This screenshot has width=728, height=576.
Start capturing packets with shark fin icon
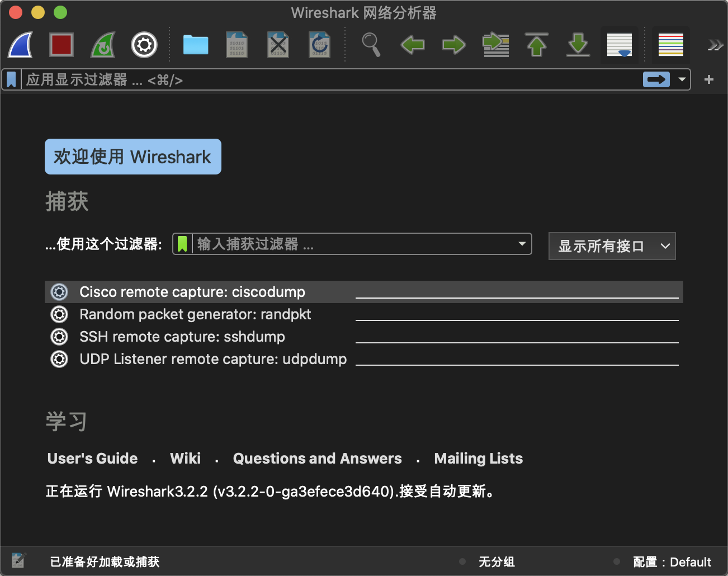20,45
